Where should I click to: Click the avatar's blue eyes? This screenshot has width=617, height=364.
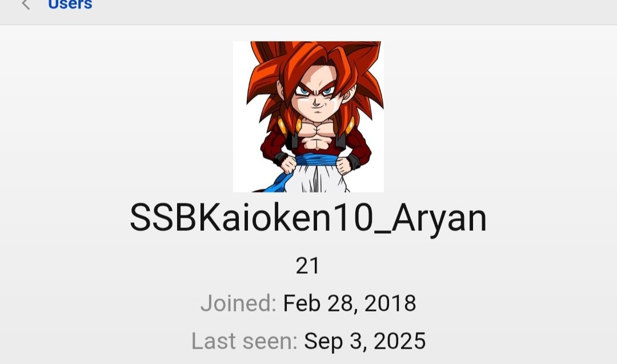[x=314, y=91]
